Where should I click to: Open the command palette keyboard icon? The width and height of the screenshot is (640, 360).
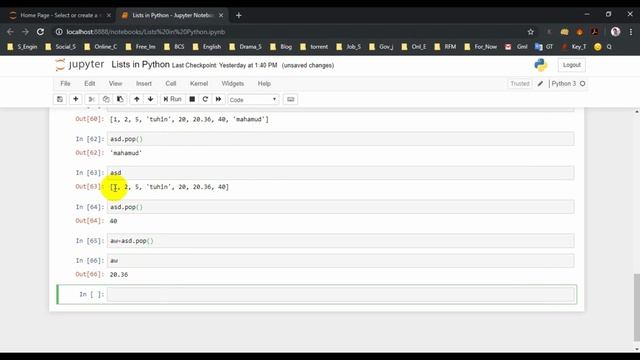(291, 99)
